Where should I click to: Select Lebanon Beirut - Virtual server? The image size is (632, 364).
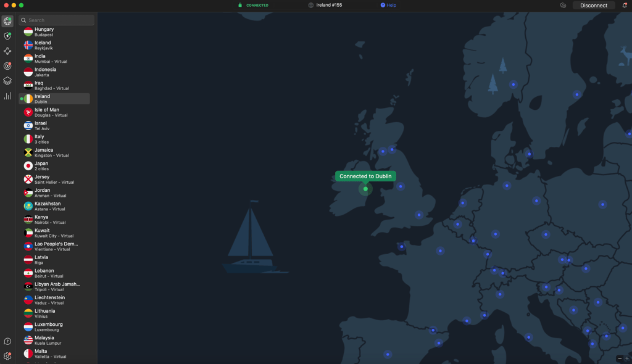[x=54, y=273]
